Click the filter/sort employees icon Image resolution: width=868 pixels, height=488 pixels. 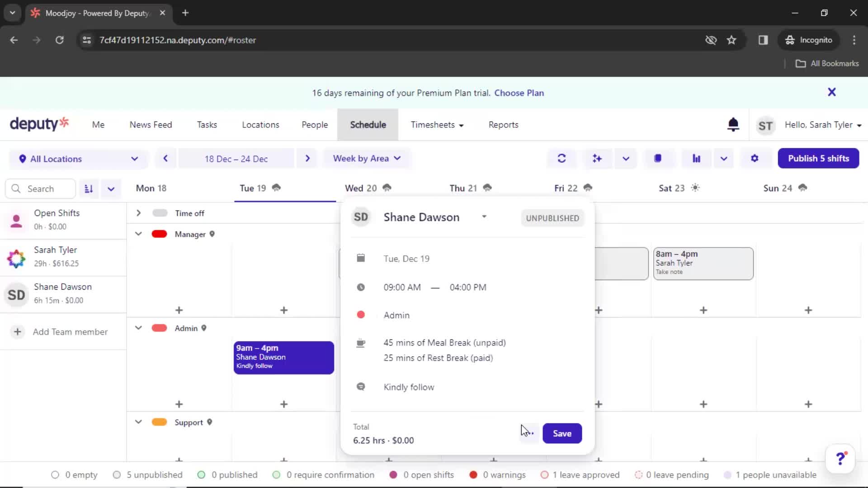point(88,188)
